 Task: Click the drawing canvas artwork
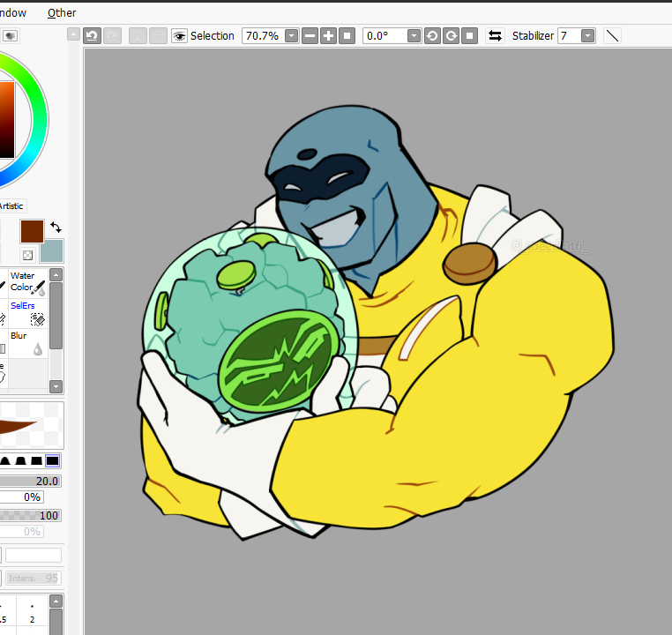point(377,321)
